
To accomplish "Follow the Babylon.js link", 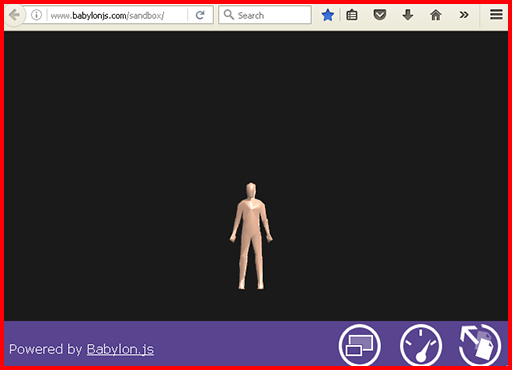I will 120,349.
